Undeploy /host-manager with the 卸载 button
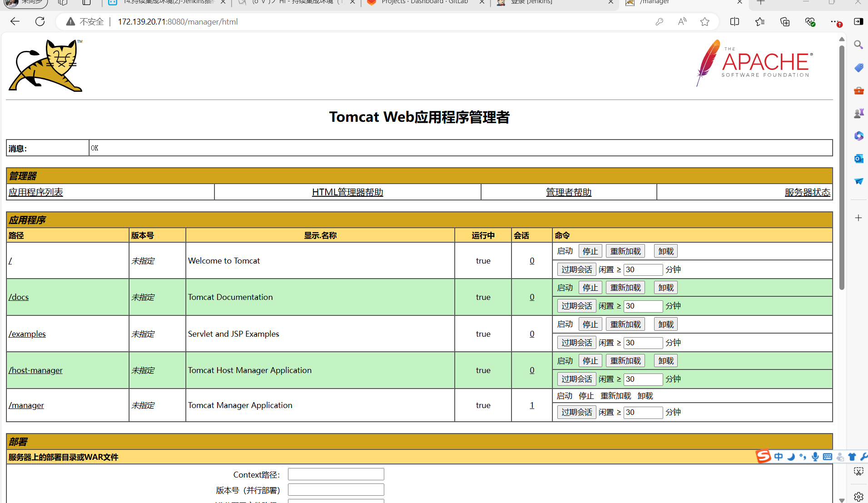 point(666,361)
